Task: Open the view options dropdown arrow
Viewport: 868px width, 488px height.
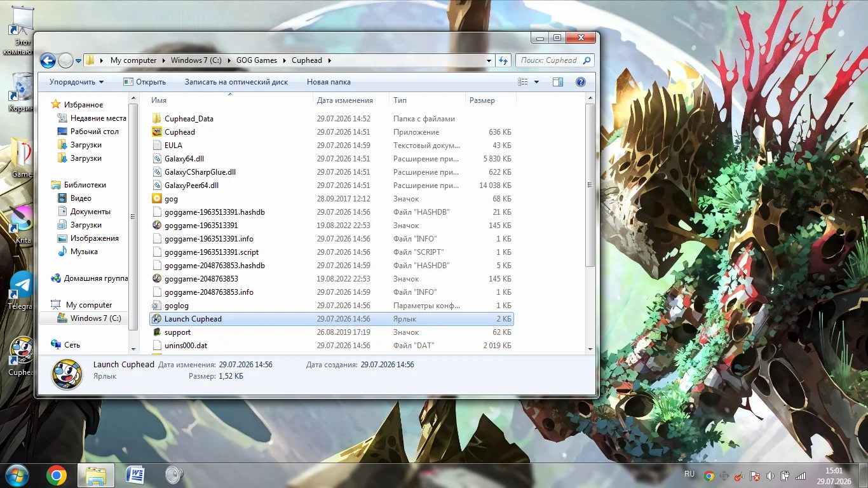Action: [536, 82]
